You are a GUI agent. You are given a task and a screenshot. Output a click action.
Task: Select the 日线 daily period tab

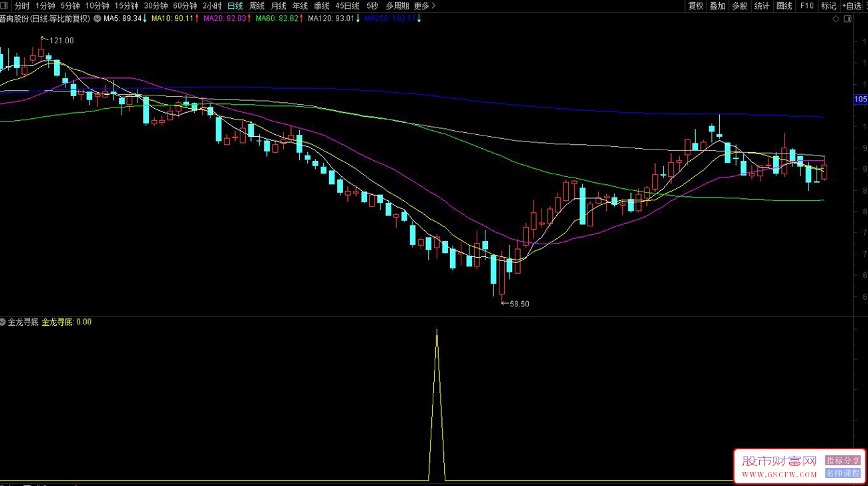pyautogui.click(x=235, y=5)
